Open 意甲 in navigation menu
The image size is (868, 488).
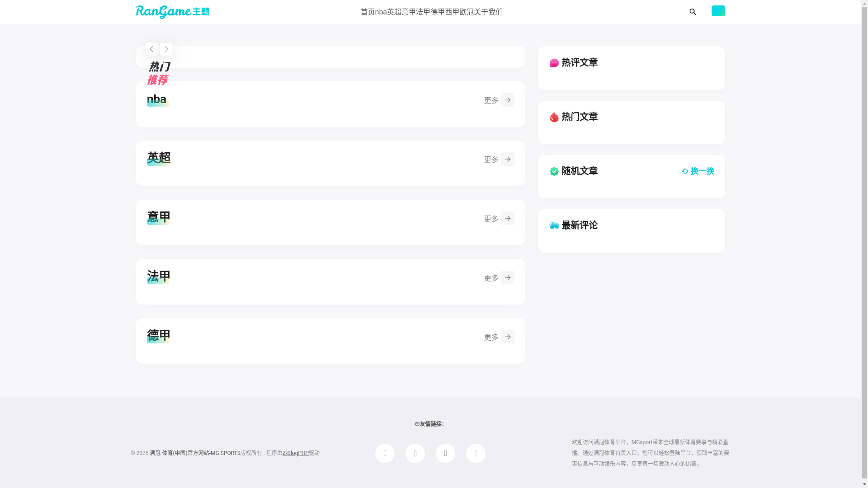pyautogui.click(x=409, y=12)
